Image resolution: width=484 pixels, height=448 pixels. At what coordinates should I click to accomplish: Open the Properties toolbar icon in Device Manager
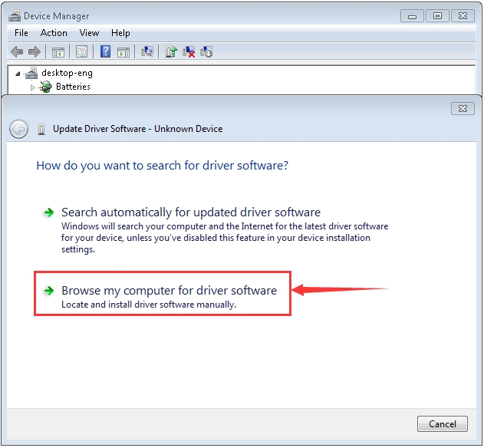tap(81, 51)
